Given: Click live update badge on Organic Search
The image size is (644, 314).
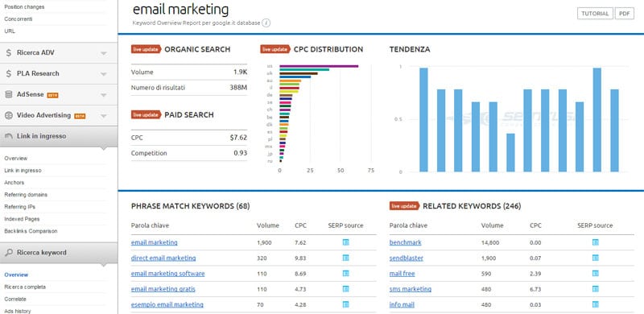Looking at the screenshot, I should (x=147, y=49).
